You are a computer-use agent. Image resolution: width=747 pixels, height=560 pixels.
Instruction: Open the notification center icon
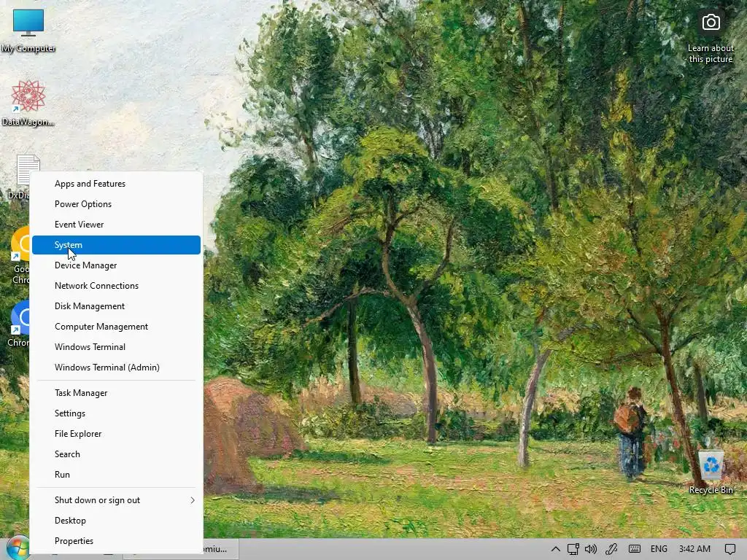729,549
